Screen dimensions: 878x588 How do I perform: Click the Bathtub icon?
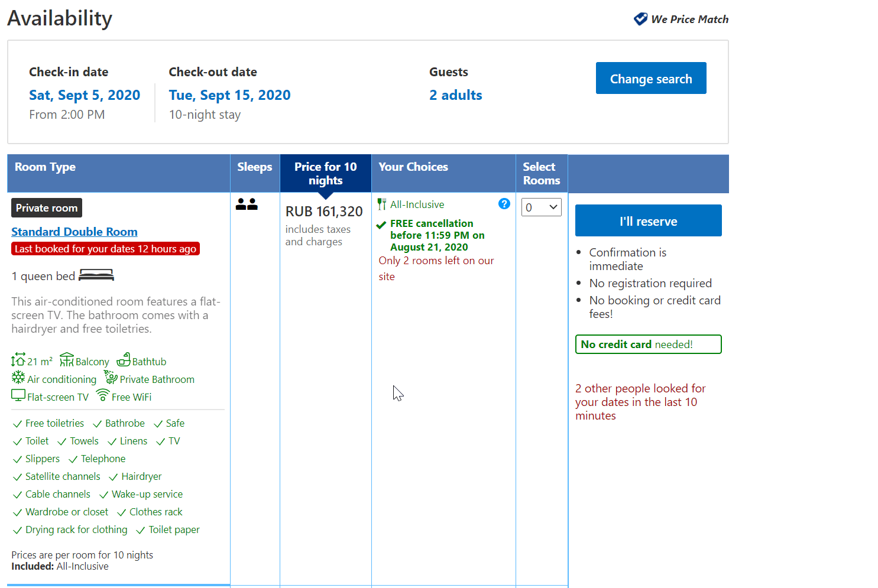124,359
